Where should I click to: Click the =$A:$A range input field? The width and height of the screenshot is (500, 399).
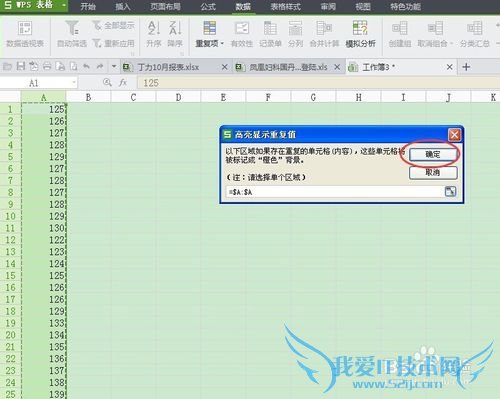(x=335, y=192)
